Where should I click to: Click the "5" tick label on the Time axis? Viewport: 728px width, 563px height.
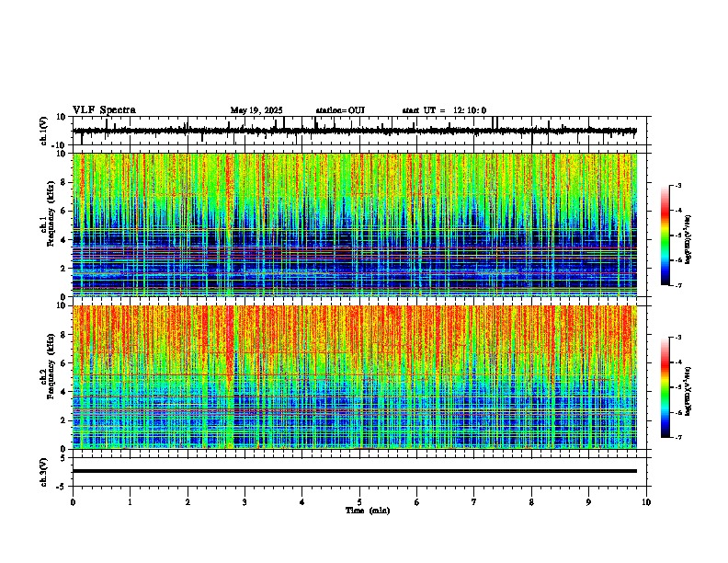pos(359,502)
